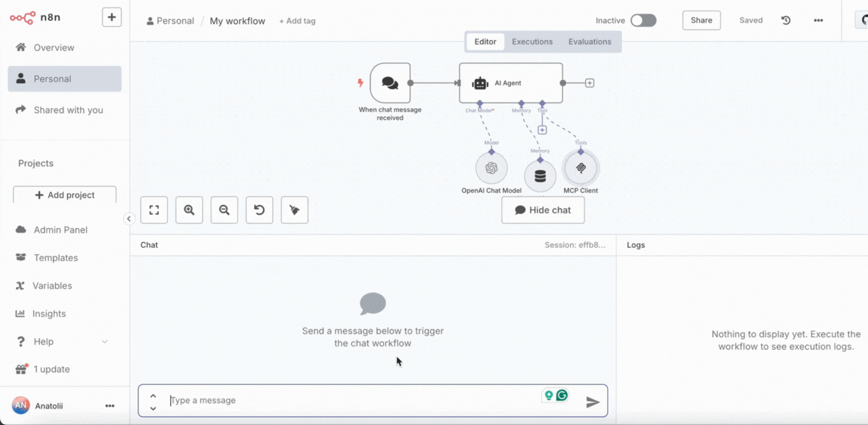
Task: Click the zoom out canvas button
Action: (x=224, y=210)
